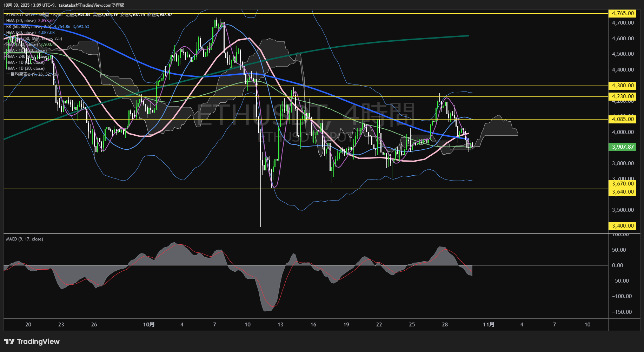Click the HMA (80, close) indicator label
This screenshot has height=352, width=644.
(x=21, y=33)
